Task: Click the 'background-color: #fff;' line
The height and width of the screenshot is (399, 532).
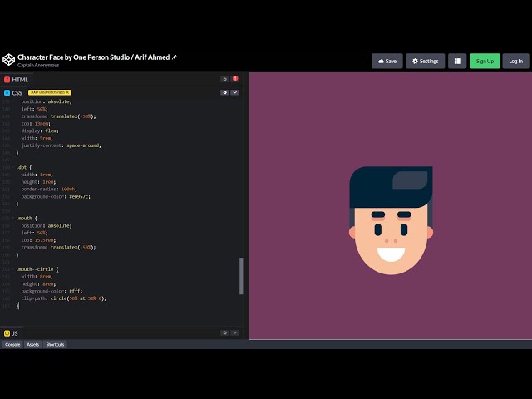Action: 52,291
